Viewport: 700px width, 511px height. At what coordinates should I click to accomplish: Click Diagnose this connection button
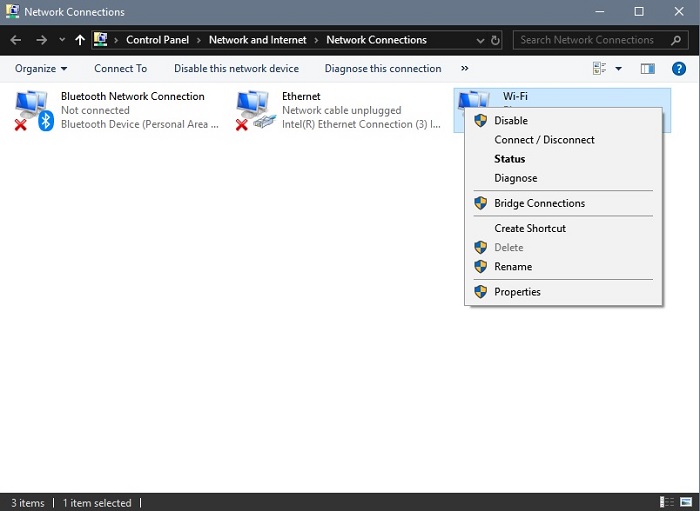(x=383, y=68)
